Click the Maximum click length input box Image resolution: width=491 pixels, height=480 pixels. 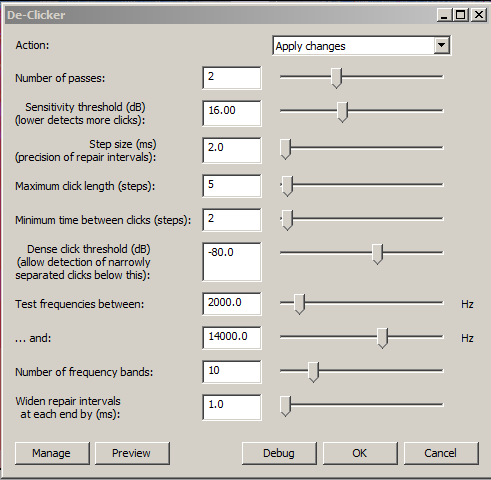(232, 186)
